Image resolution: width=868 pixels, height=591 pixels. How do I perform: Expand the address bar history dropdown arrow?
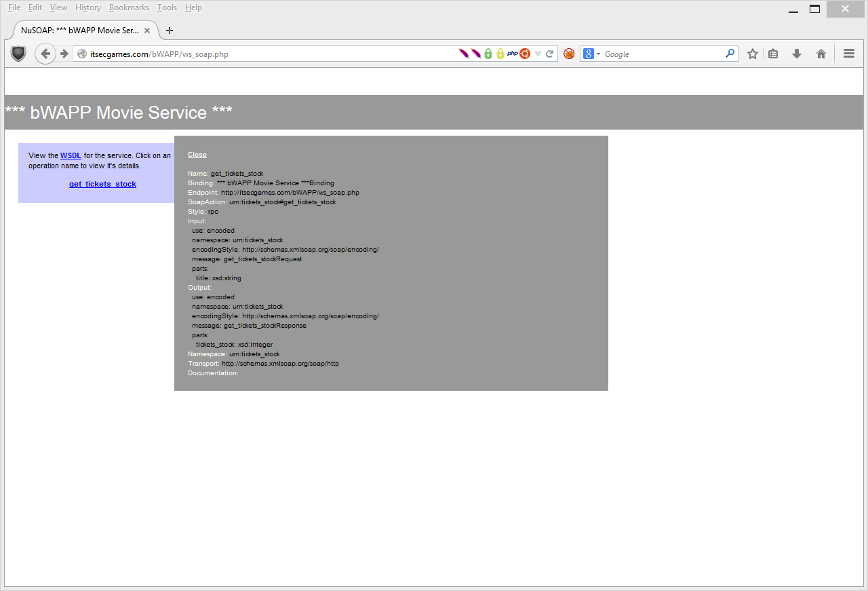(538, 54)
